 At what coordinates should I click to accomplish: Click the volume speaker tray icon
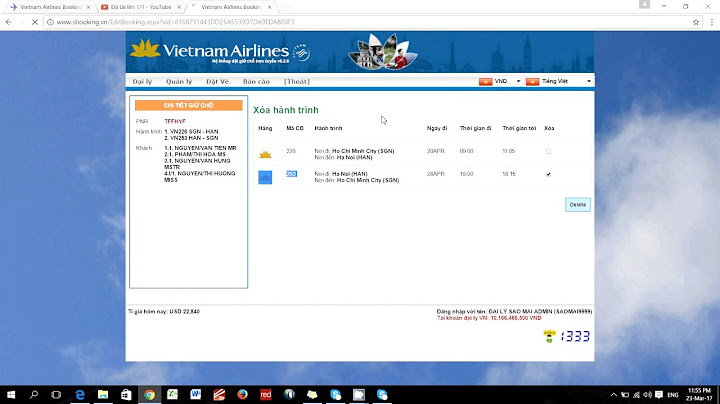point(647,394)
